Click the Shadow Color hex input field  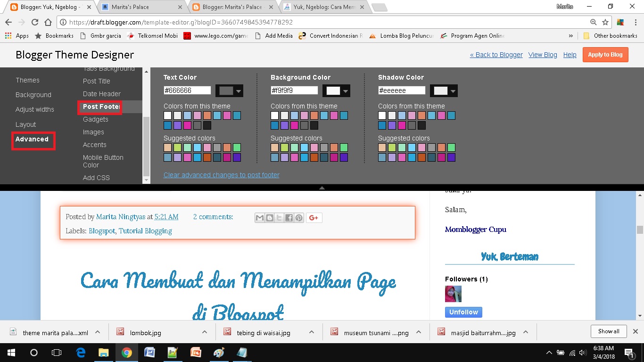(402, 90)
